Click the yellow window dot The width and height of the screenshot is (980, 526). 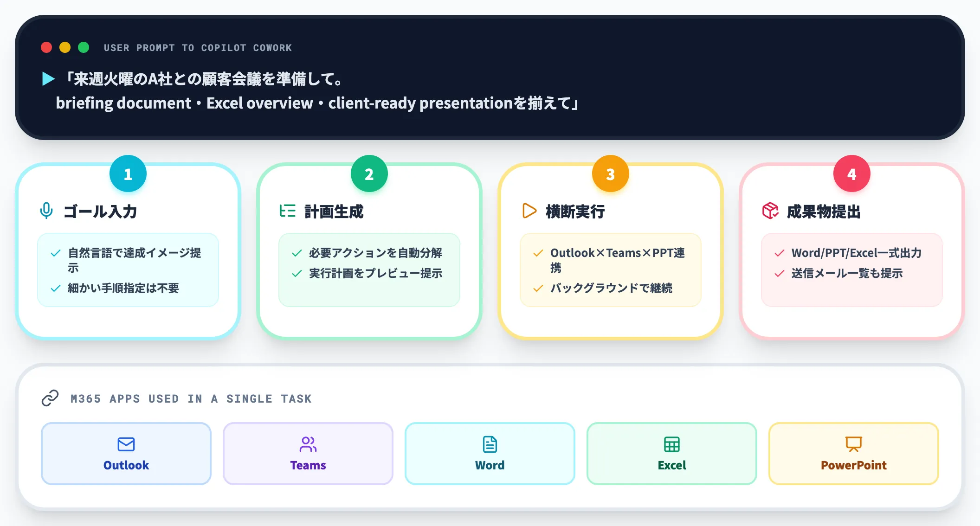pos(65,47)
